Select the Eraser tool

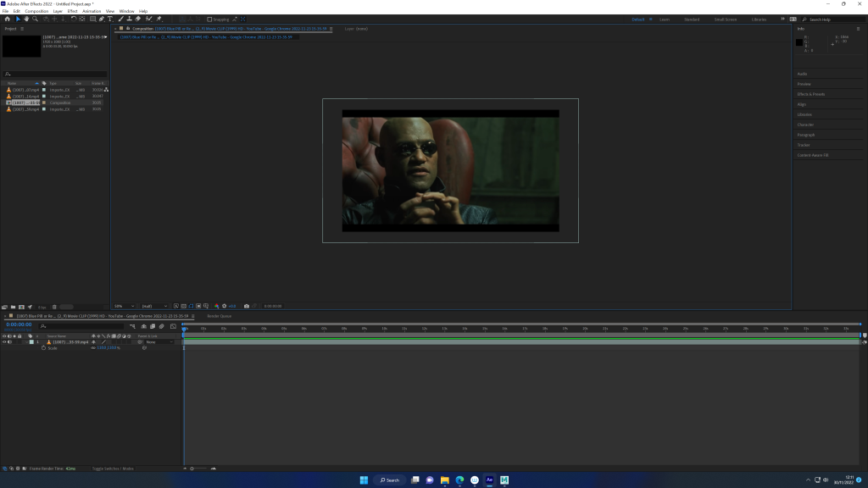138,19
